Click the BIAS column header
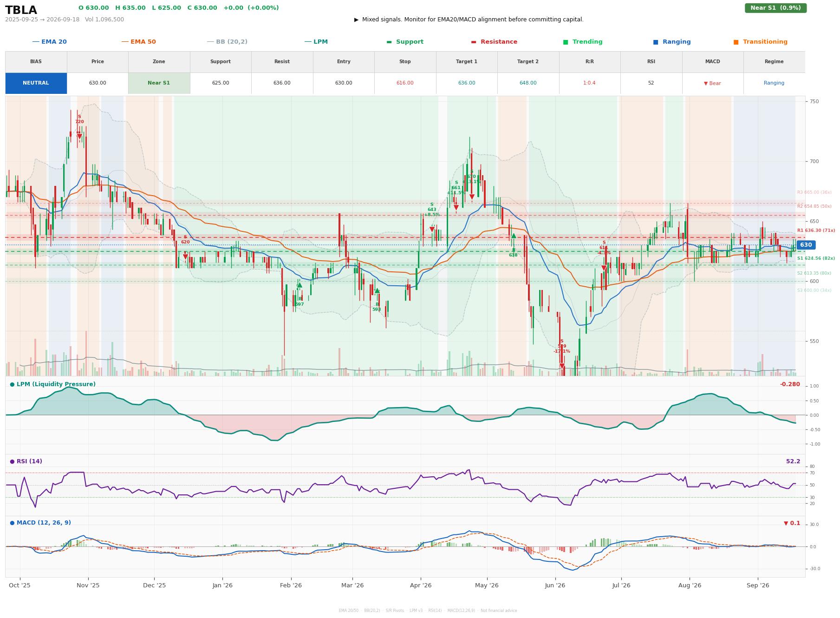Image resolution: width=840 pixels, height=618 pixels. pos(36,62)
